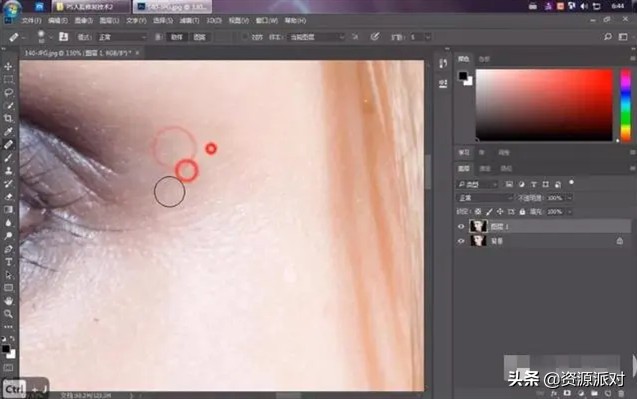Select the Horizontal Type tool
Image resolution: width=637 pixels, height=399 pixels.
pyautogui.click(x=8, y=262)
